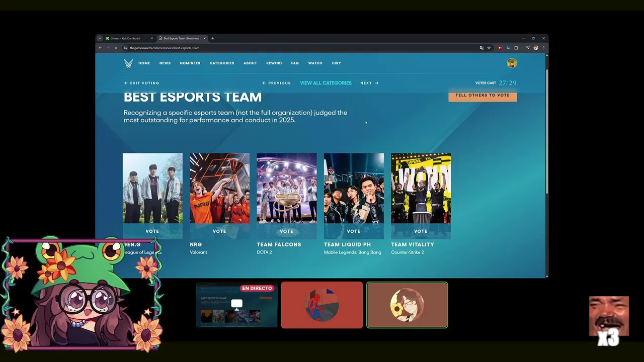Click the blue extension icon in toolbar
This screenshot has height=362, width=644.
point(508,48)
